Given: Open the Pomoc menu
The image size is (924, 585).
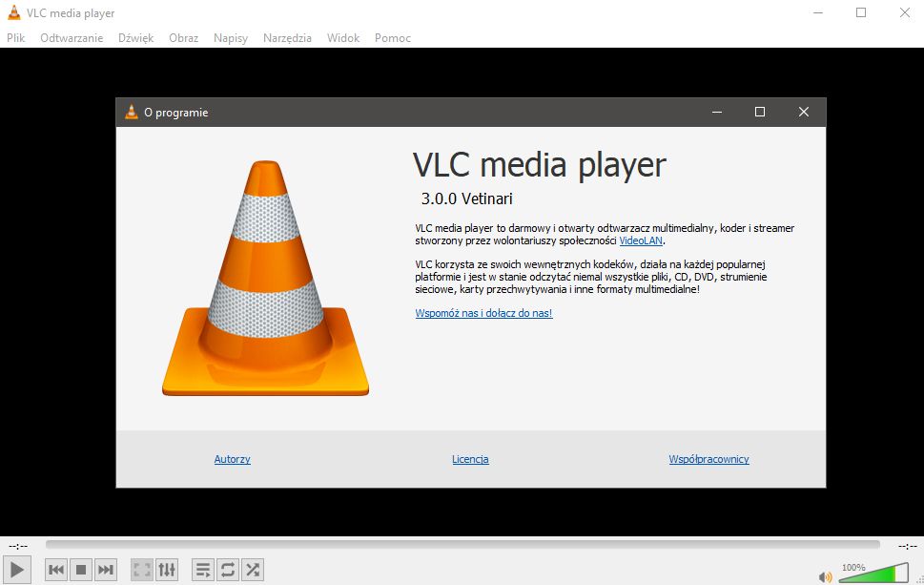Looking at the screenshot, I should (393, 38).
